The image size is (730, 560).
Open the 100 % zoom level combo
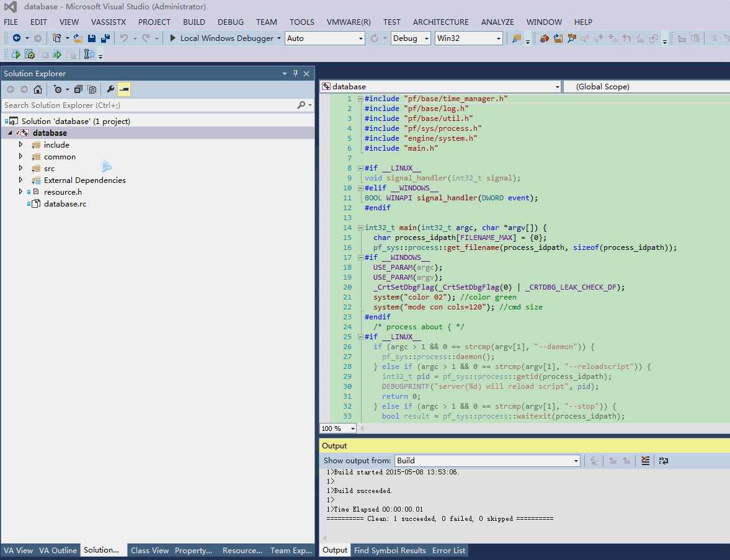tap(338, 429)
